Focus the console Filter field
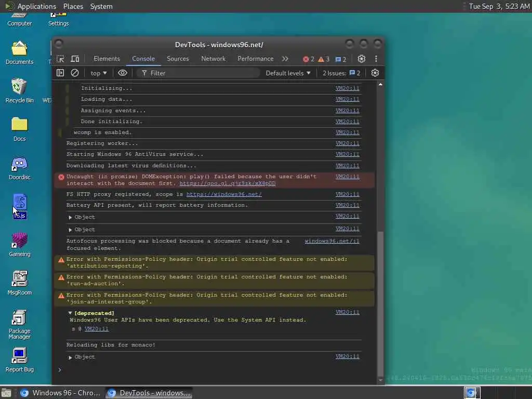The image size is (532, 399). (x=198, y=73)
